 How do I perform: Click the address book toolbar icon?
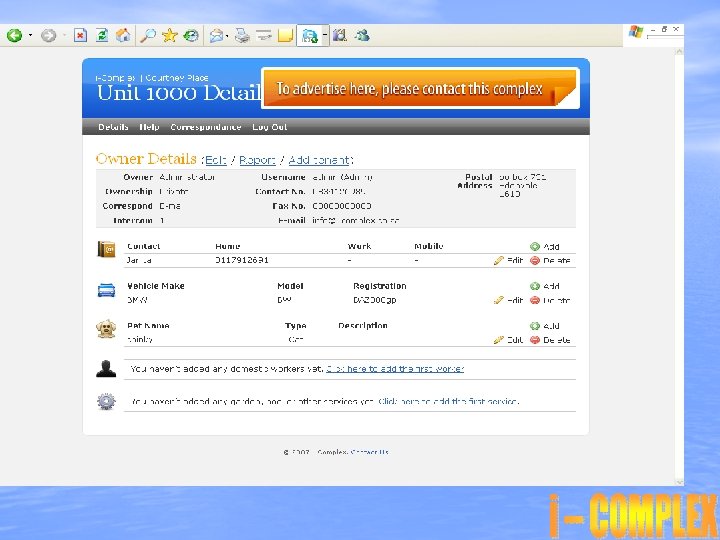click(x=340, y=35)
